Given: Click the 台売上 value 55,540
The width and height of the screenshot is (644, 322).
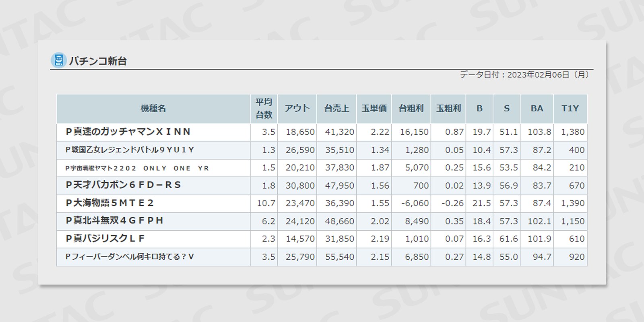Looking at the screenshot, I should [x=340, y=257].
